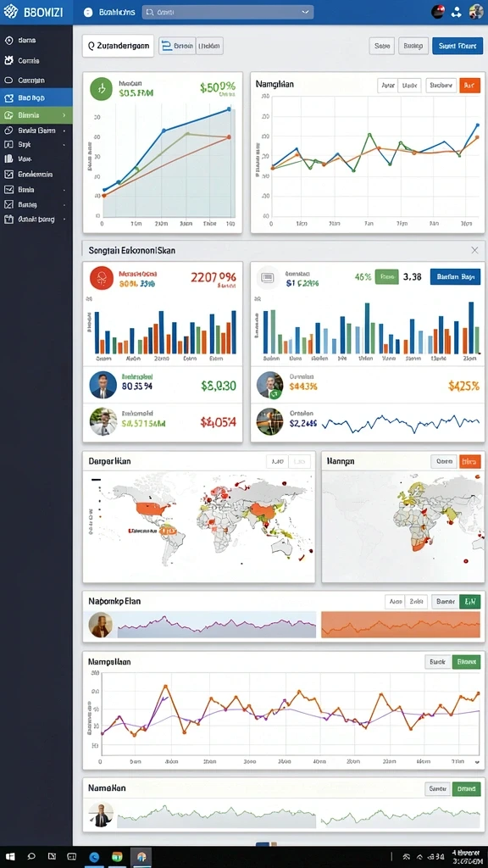488x868 pixels.
Task: Click the BBOWIZI logo icon
Action: pyautogui.click(x=10, y=12)
